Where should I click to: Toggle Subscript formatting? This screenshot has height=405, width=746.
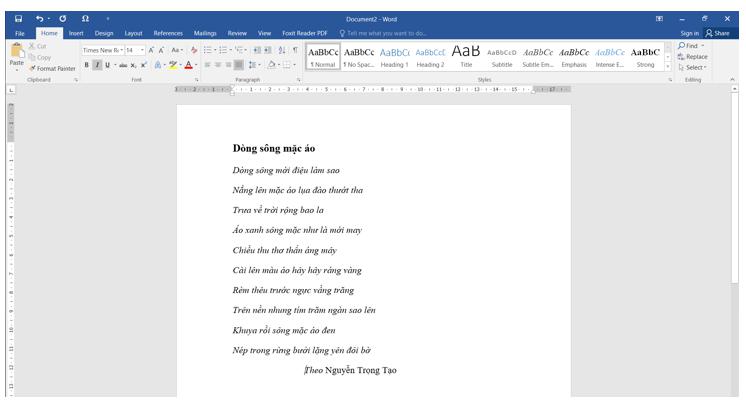click(134, 65)
